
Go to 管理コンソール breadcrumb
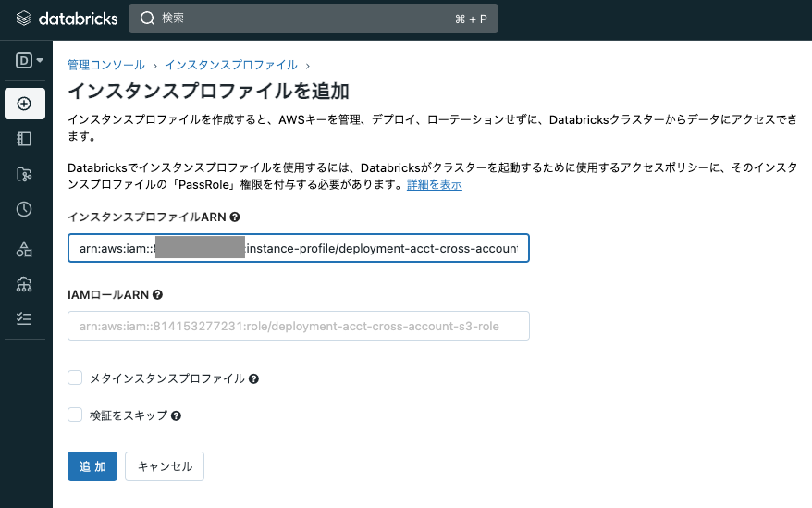[106, 65]
